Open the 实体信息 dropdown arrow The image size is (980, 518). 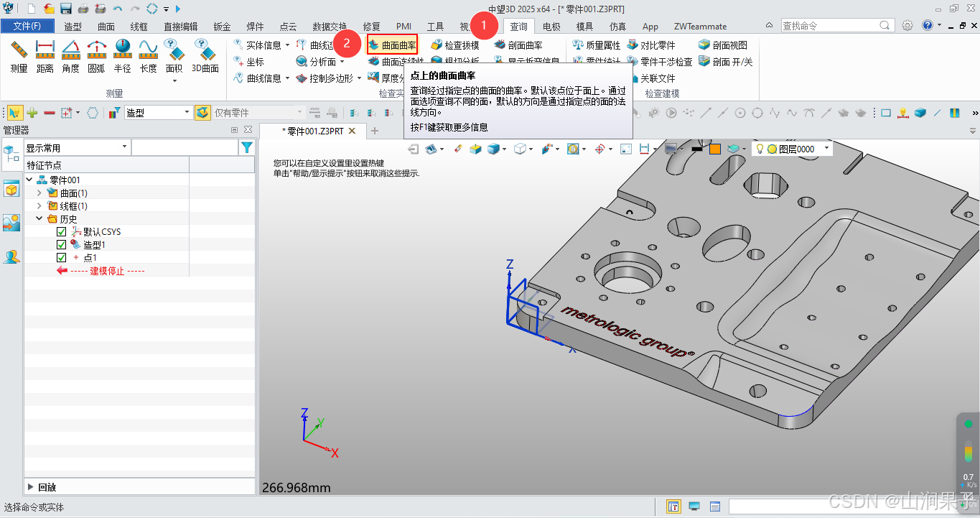click(288, 45)
